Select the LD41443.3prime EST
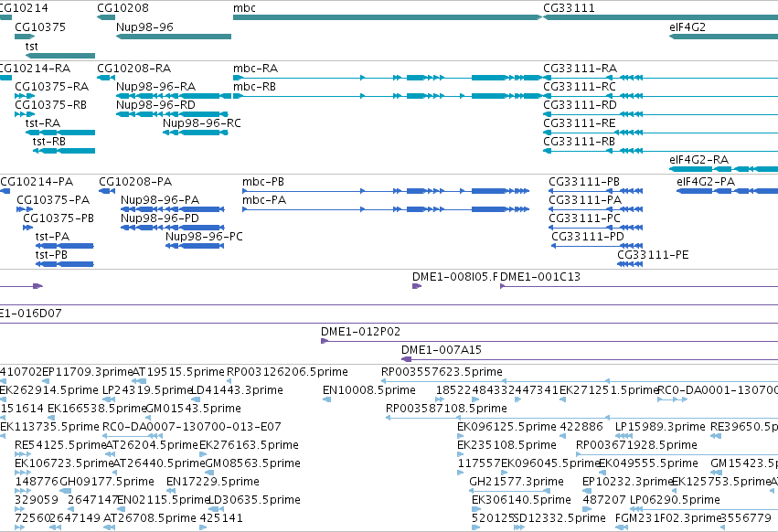This screenshot has width=778, height=532. (196, 399)
